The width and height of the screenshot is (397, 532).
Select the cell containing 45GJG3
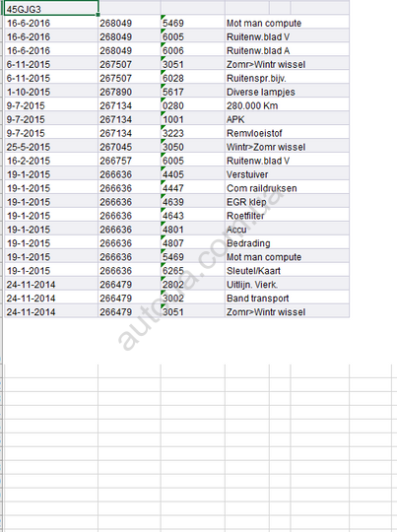click(x=51, y=8)
